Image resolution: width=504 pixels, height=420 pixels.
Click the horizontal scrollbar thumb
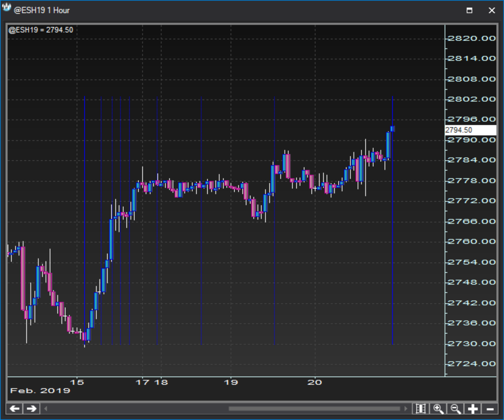(x=314, y=409)
